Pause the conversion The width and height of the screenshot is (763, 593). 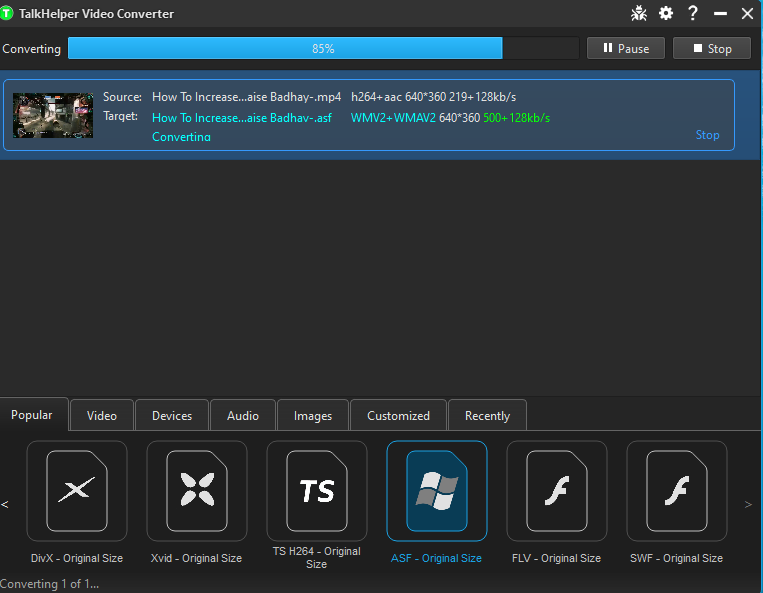click(626, 49)
